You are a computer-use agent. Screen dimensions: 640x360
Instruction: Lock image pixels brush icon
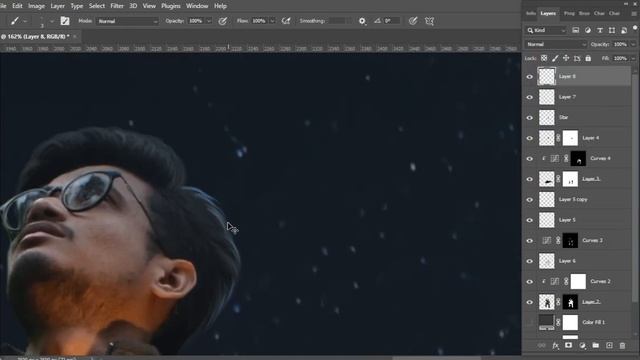(x=555, y=58)
